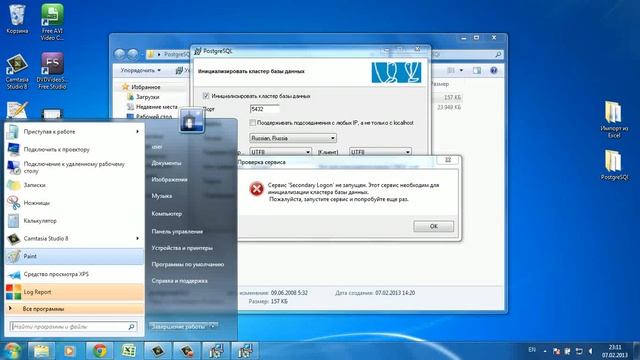Click the Windows Start orb
Screen dimensions: 640x360
click(x=12, y=351)
